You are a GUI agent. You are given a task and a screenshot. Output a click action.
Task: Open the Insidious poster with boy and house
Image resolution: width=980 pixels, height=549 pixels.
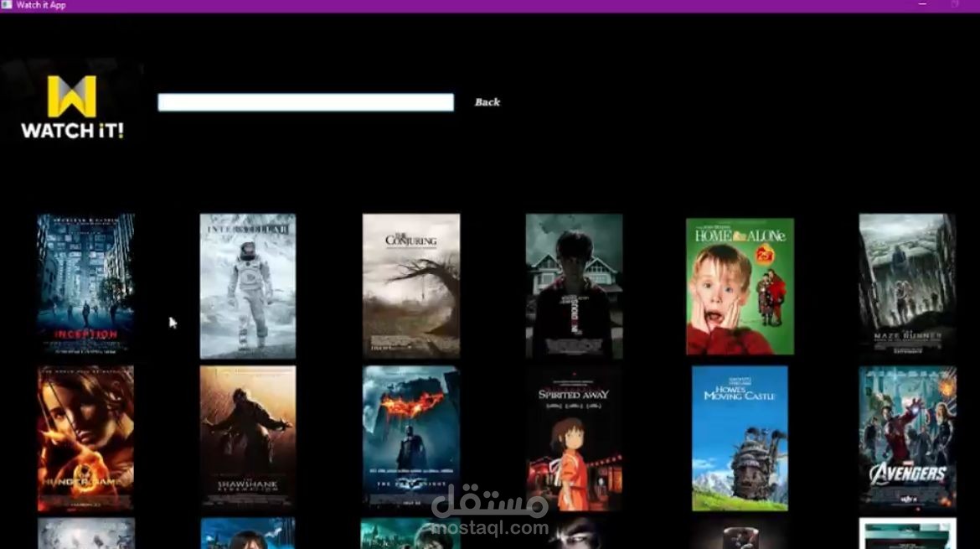[x=574, y=286]
